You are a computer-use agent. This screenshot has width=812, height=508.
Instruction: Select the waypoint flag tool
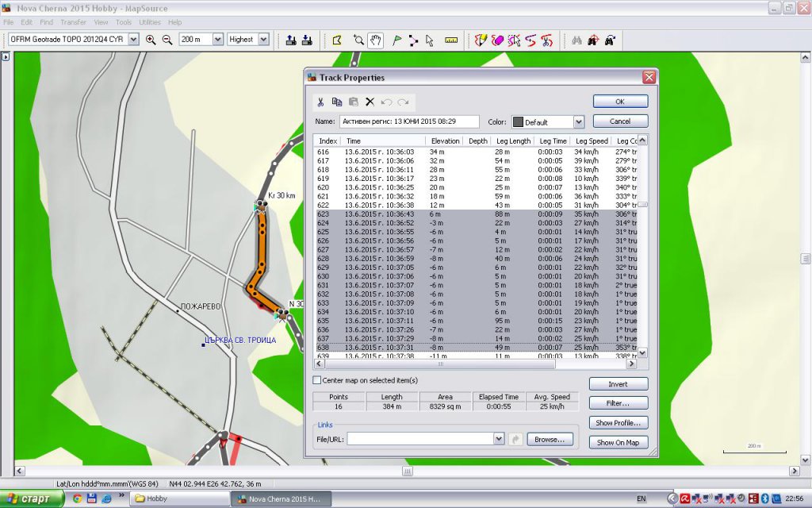click(x=396, y=40)
